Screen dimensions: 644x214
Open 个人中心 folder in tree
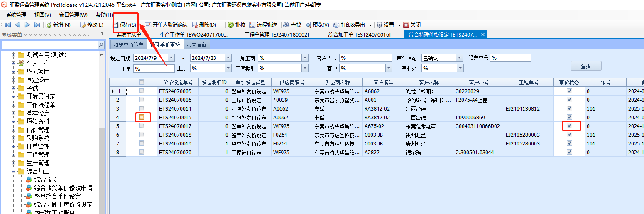[38, 63]
